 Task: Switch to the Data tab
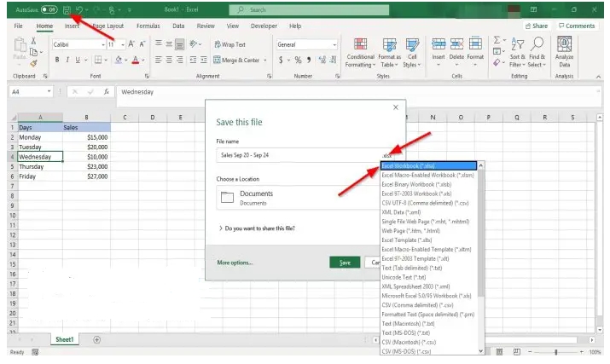click(178, 26)
